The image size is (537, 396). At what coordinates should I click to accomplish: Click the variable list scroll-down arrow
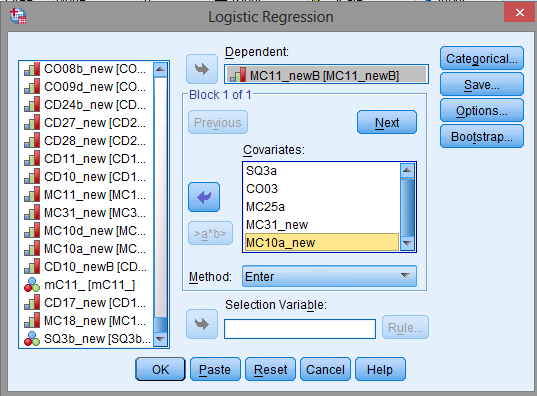click(x=160, y=339)
